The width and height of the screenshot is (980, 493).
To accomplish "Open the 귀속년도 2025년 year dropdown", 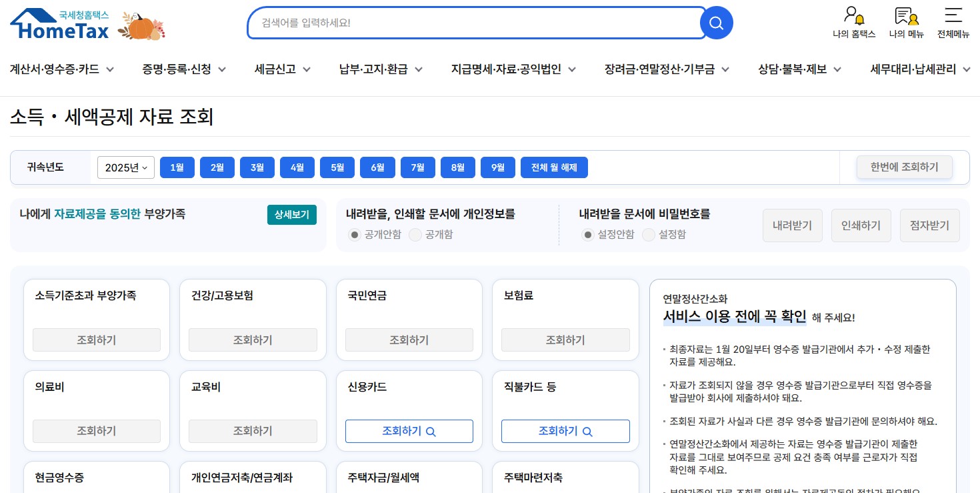I will point(125,167).
